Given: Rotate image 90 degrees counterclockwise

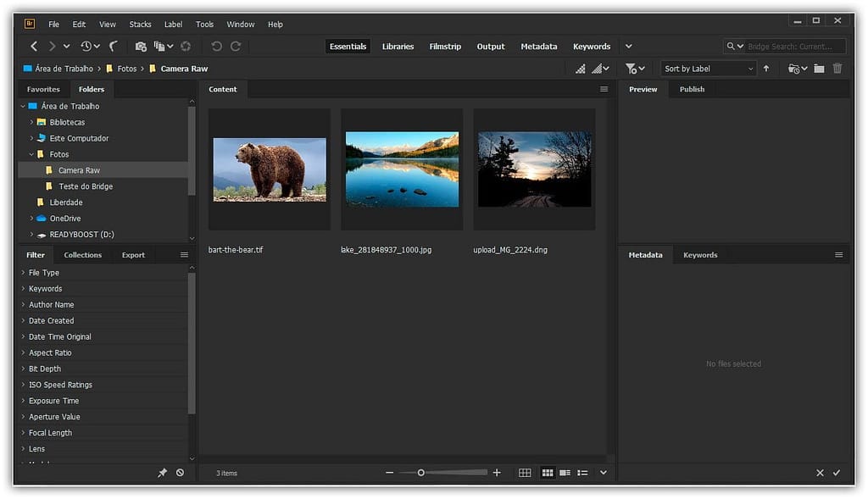Looking at the screenshot, I should tap(216, 47).
